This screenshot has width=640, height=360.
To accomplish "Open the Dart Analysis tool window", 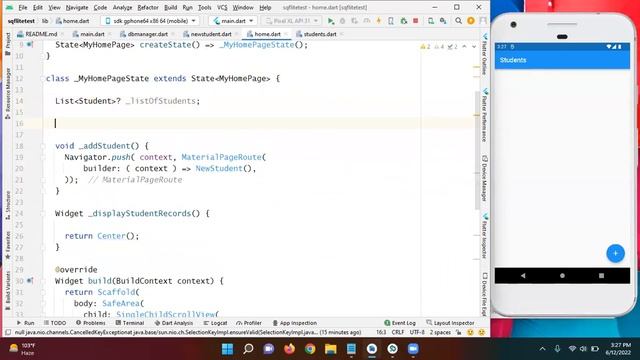I will 173,323.
